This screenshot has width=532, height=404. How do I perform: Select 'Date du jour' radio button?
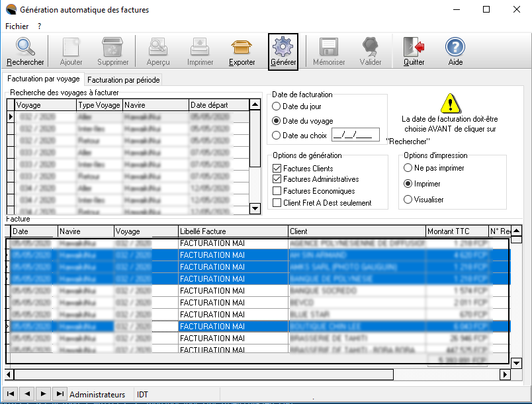point(277,106)
